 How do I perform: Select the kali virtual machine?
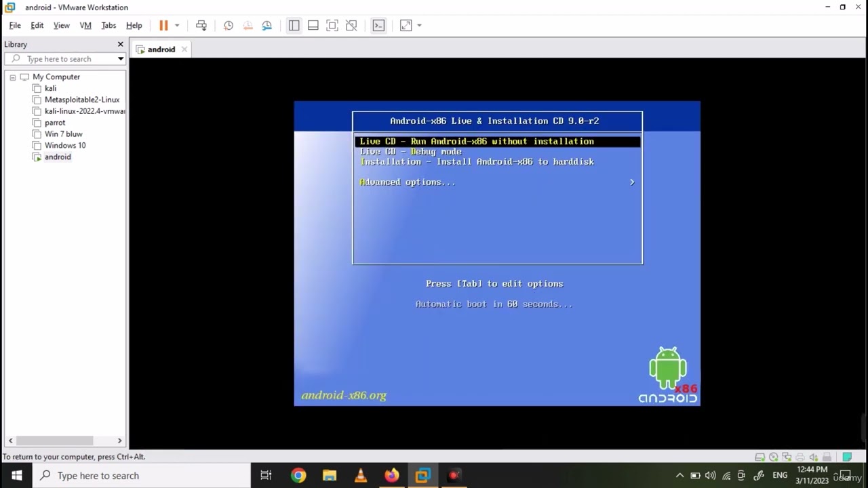pos(51,88)
